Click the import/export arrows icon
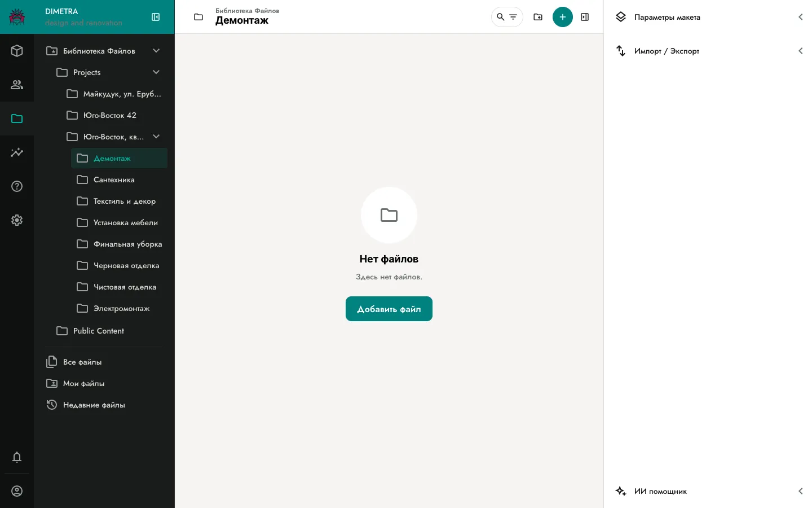Image resolution: width=812 pixels, height=508 pixels. 621,51
